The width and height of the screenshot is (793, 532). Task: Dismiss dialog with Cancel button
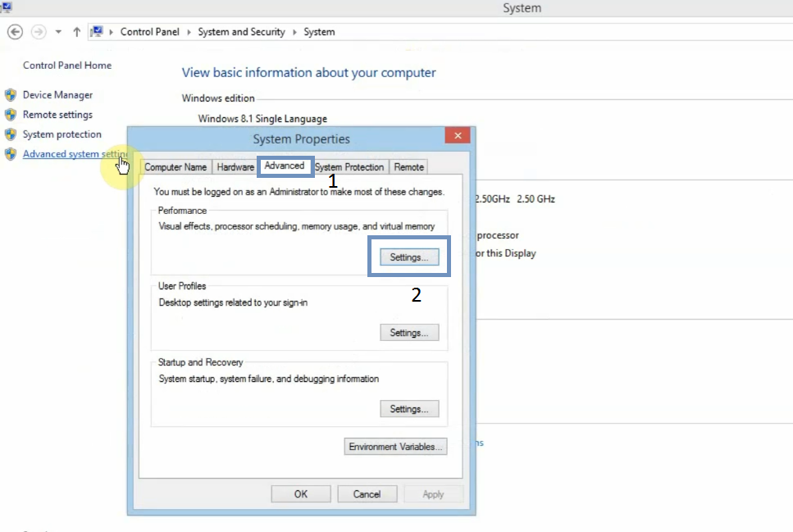[x=367, y=494]
